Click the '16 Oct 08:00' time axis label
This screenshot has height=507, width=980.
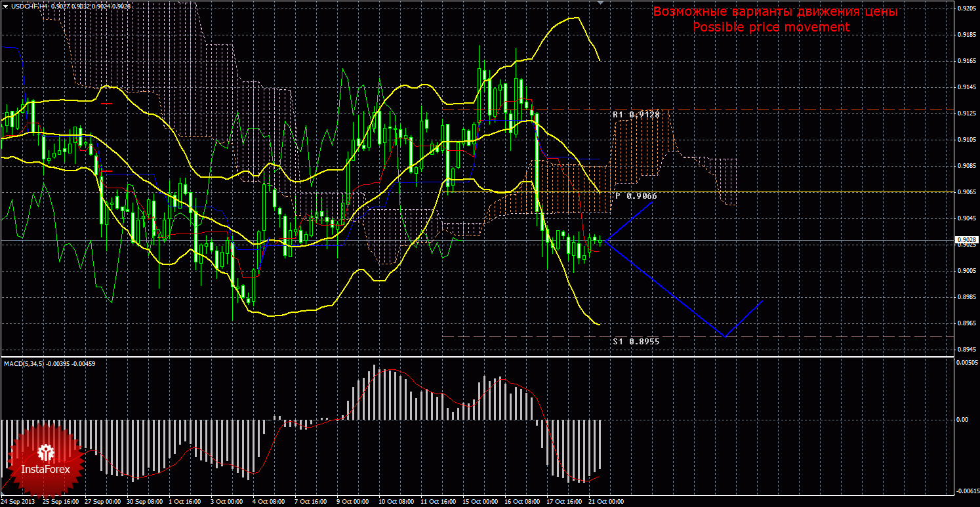pos(523,502)
